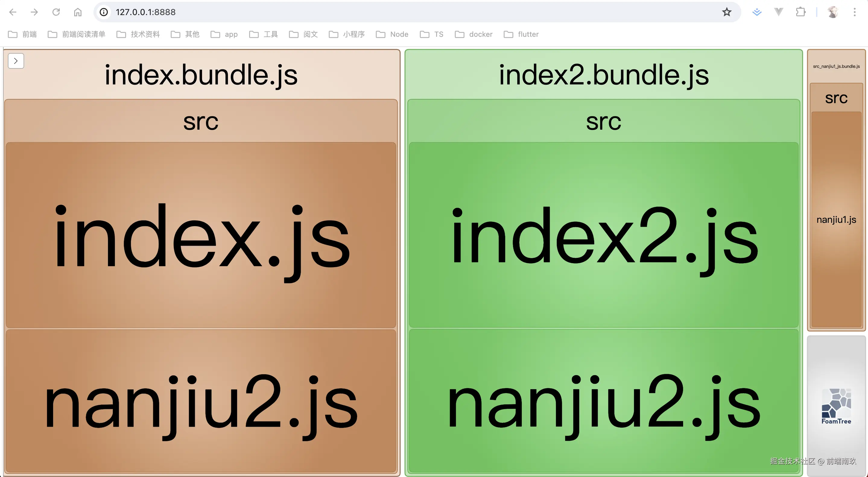This screenshot has width=868, height=477.
Task: Open the Chrome three-dot menu
Action: pos(854,12)
